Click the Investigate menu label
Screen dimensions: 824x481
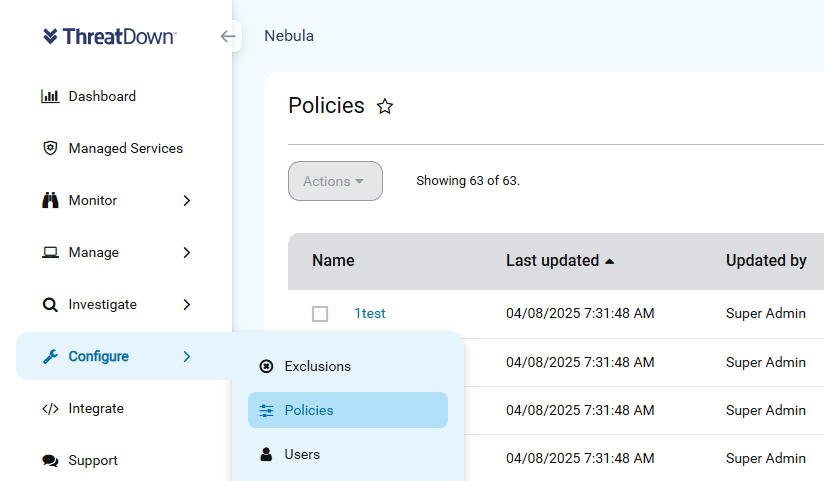point(102,304)
